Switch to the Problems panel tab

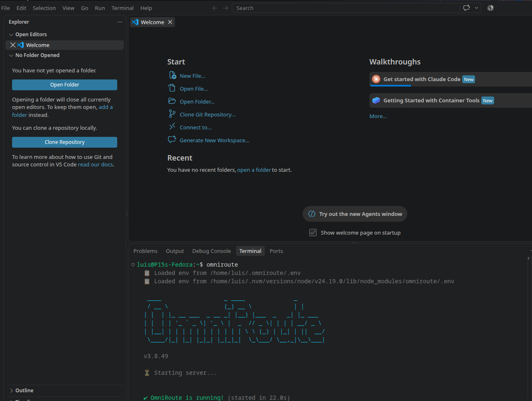coord(145,251)
